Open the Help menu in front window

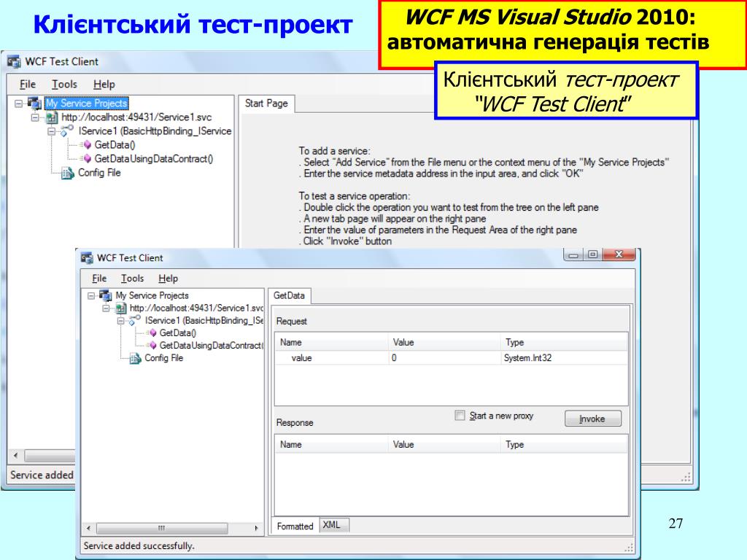[168, 278]
